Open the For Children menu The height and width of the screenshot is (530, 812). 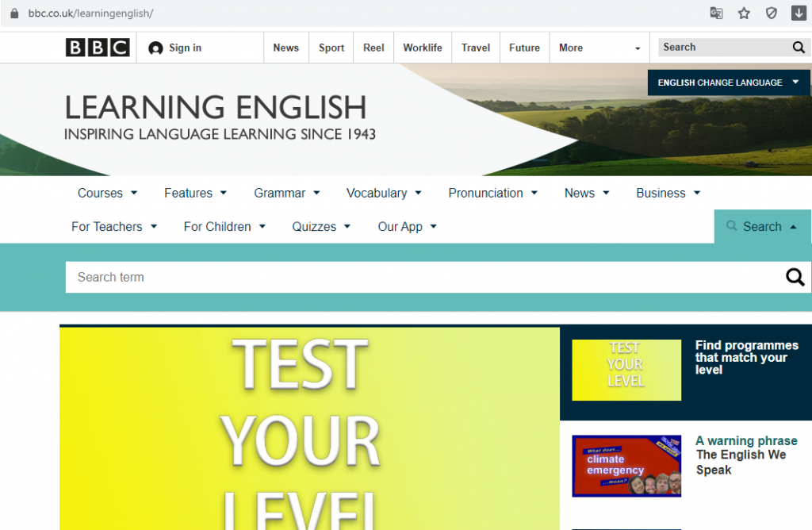click(224, 227)
